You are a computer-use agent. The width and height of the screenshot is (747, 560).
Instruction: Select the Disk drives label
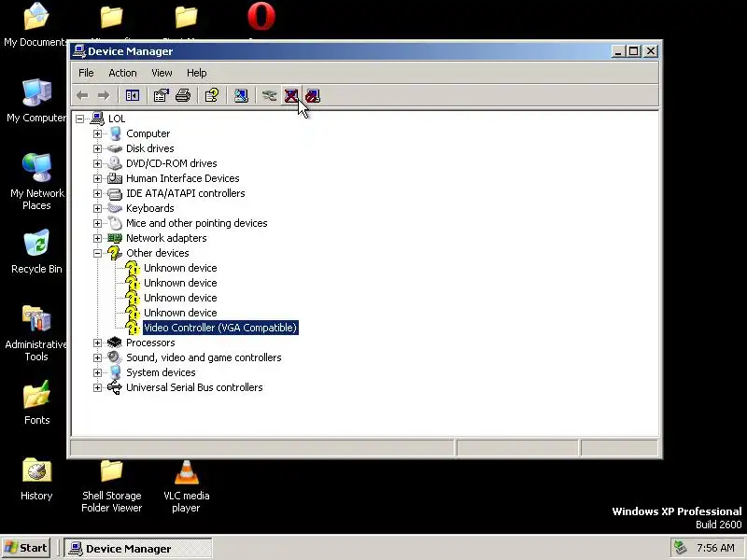coord(149,148)
